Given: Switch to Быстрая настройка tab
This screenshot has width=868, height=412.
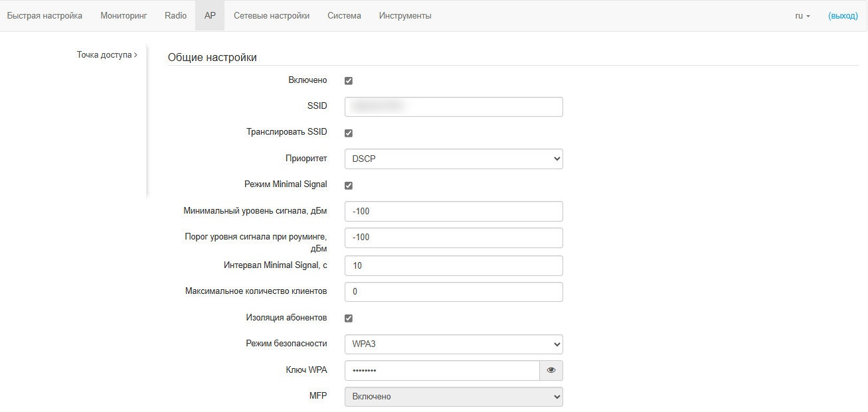Looking at the screenshot, I should 44,16.
